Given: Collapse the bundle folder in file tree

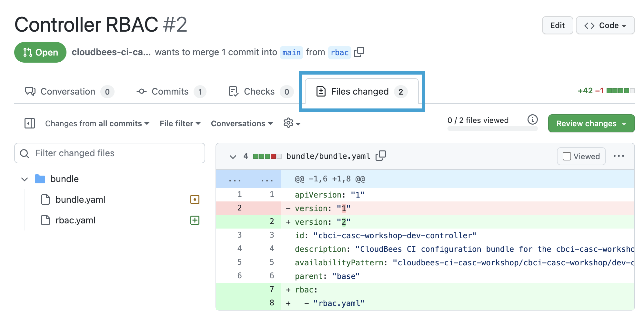Looking at the screenshot, I should tap(25, 179).
